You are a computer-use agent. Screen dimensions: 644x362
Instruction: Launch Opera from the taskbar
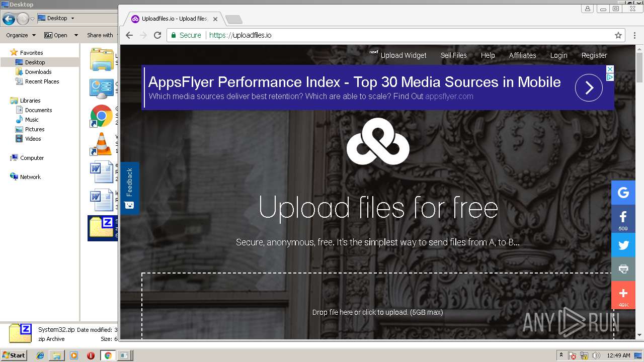tap(91, 355)
